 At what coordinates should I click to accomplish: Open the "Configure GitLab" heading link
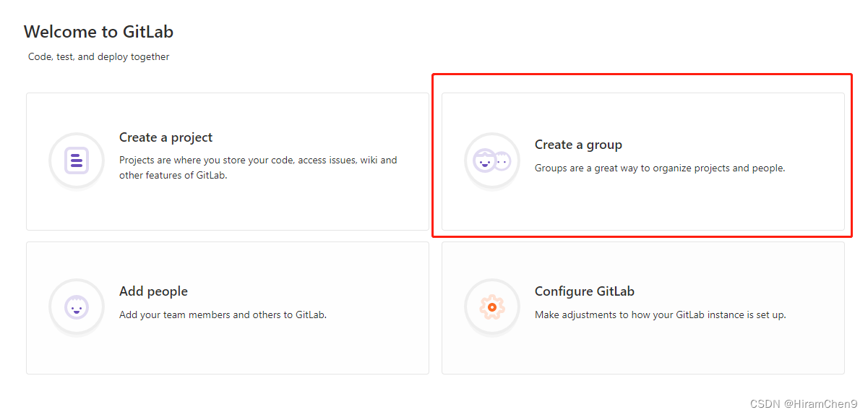585,291
